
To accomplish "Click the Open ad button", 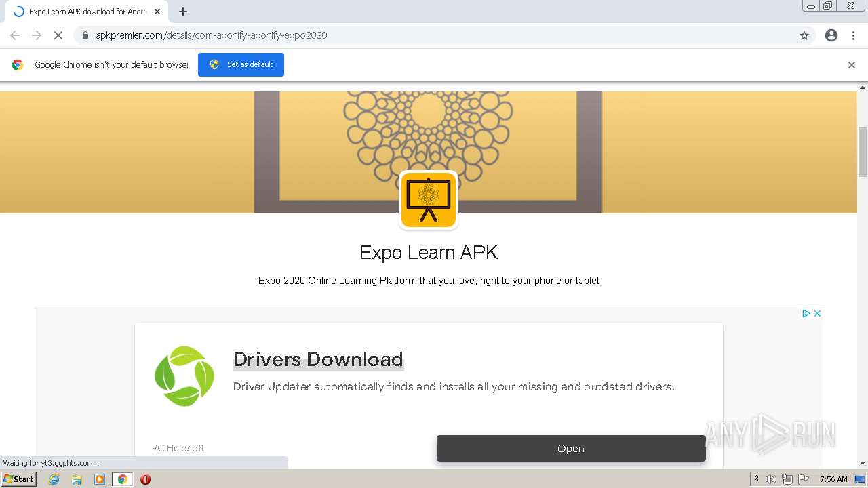I will pos(571,449).
